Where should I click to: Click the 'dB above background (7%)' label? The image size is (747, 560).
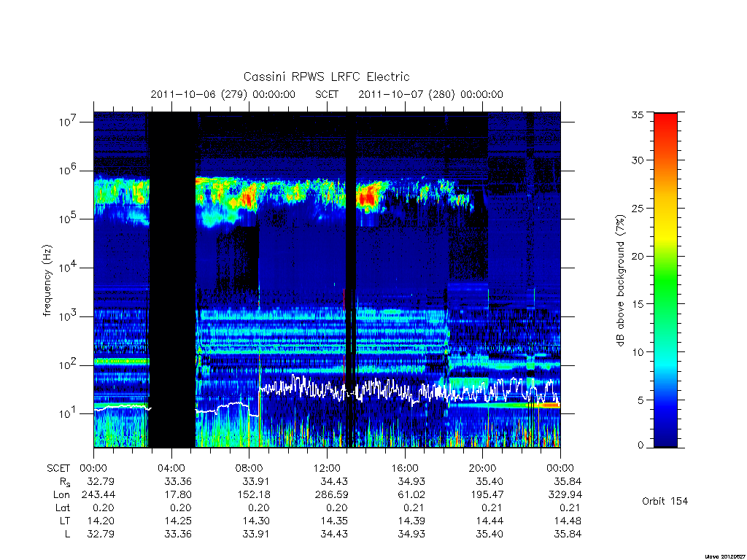tap(620, 280)
